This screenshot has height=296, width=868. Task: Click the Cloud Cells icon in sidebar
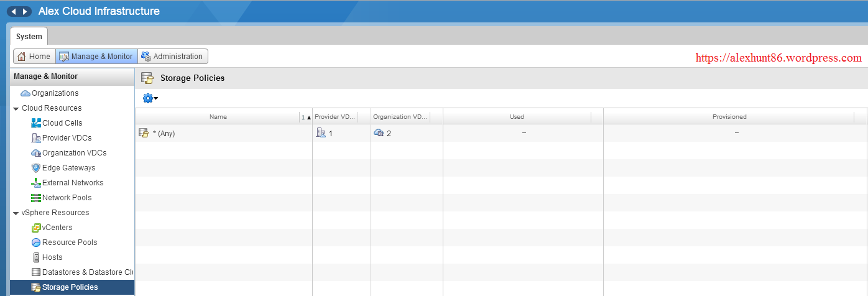[36, 123]
